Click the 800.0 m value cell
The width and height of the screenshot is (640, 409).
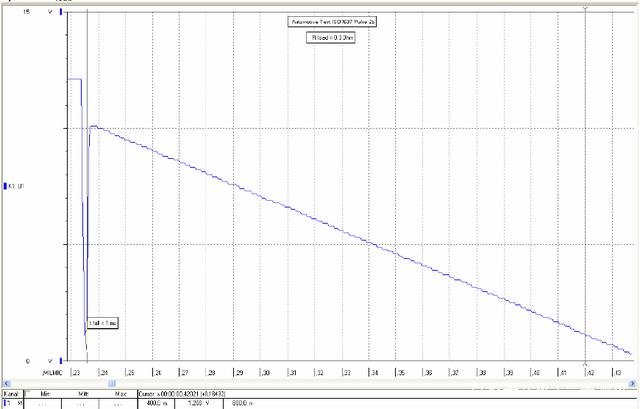pos(242,404)
